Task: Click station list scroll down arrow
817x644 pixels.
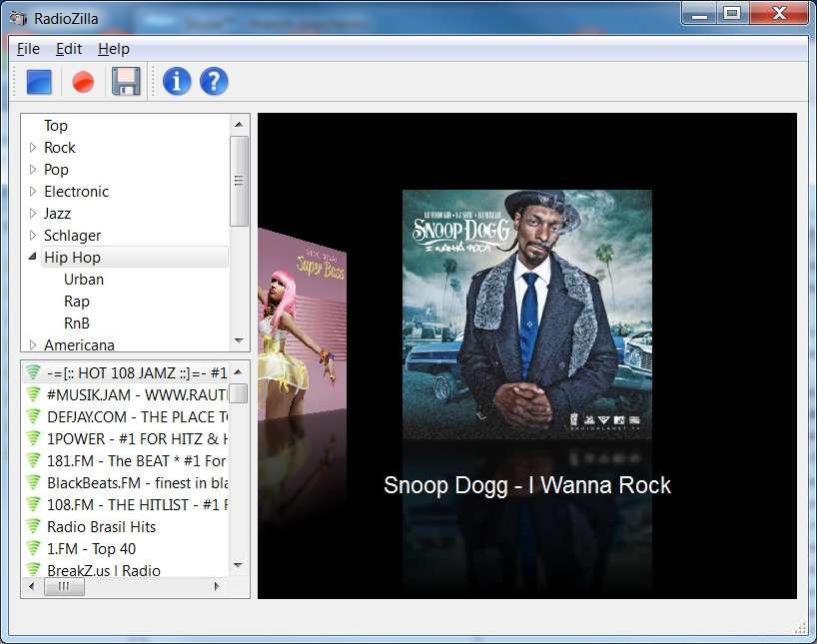Action: click(x=239, y=565)
